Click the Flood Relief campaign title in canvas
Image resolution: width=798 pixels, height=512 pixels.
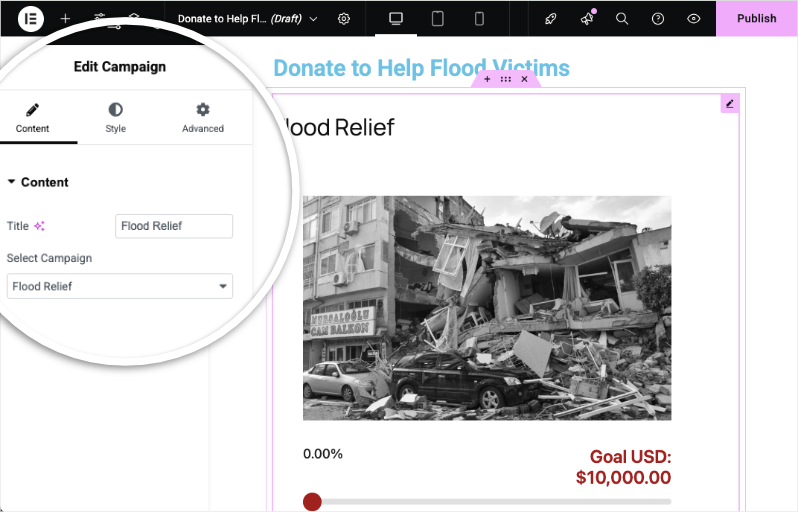pyautogui.click(x=338, y=127)
